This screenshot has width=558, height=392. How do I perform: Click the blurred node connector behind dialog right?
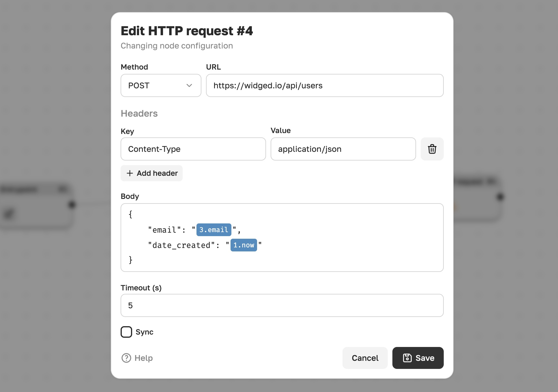click(500, 197)
